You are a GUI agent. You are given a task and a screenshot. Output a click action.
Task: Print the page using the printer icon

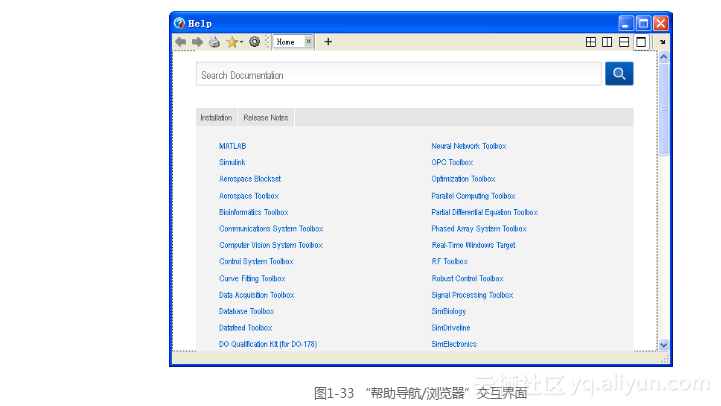tap(214, 42)
